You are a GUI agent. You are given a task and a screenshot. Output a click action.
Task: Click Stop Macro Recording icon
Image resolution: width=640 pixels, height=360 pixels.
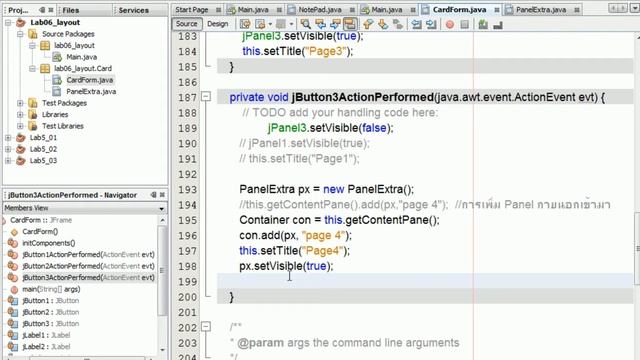[464, 24]
